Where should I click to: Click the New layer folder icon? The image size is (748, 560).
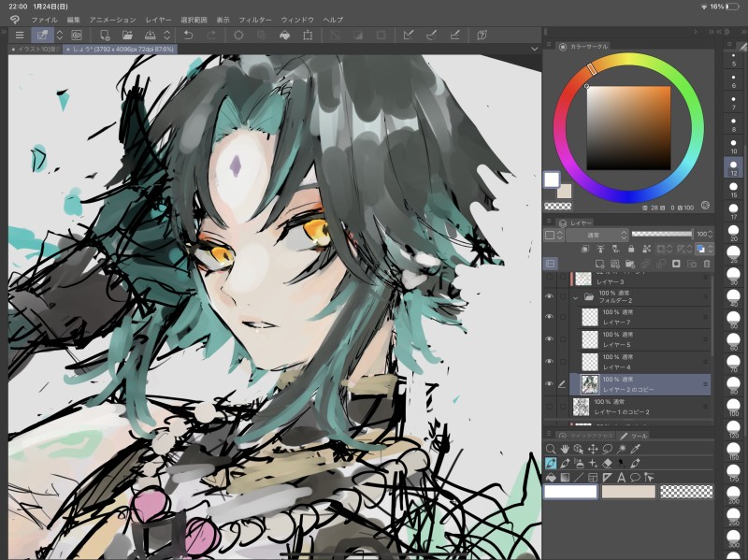[x=630, y=264]
